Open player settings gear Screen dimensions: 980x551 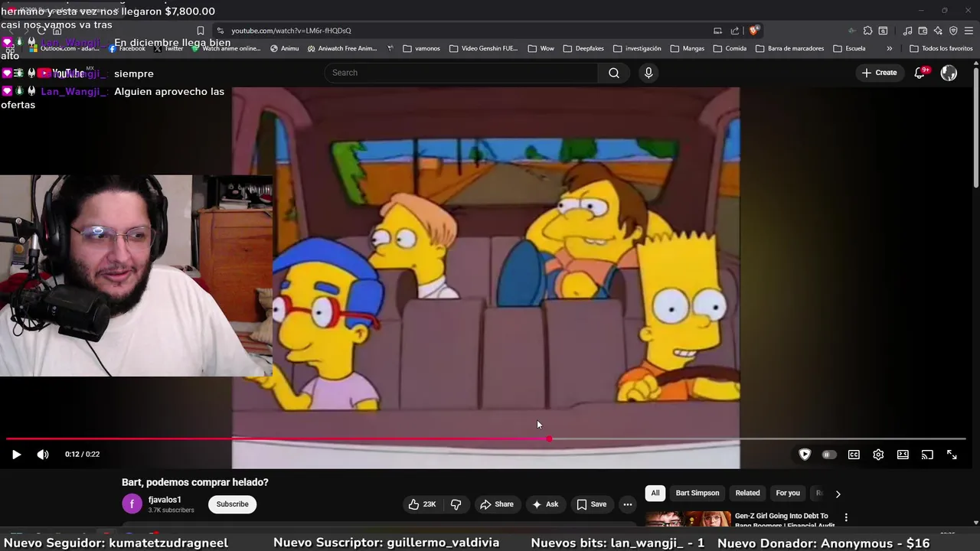point(878,455)
